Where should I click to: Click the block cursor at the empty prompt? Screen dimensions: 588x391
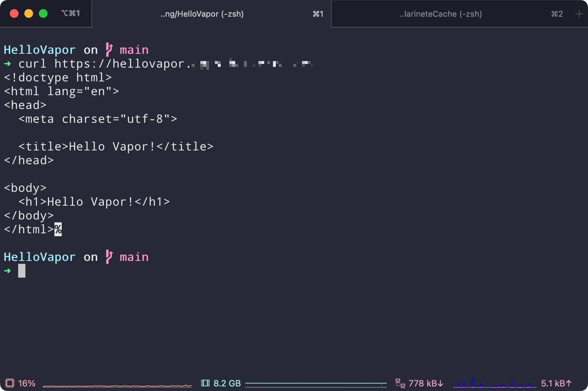(x=22, y=271)
